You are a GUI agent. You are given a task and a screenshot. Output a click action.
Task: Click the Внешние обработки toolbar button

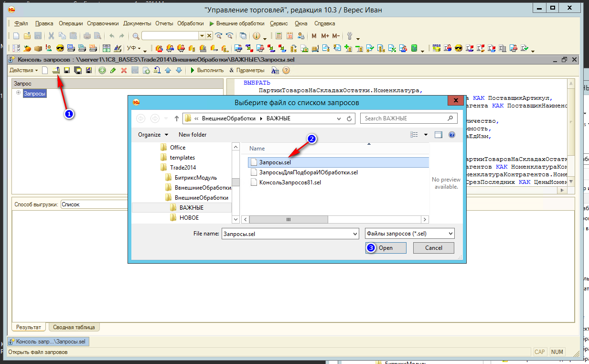[x=236, y=23]
